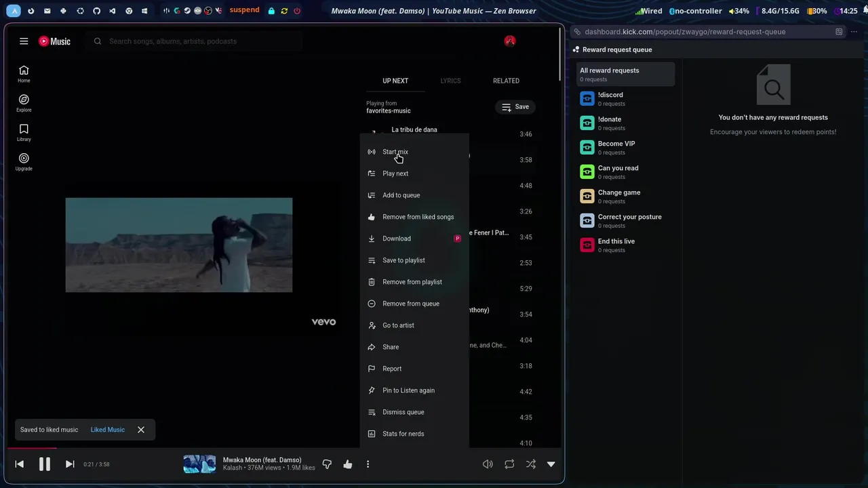The height and width of the screenshot is (488, 868).
Task: Toggle repeat mode
Action: click(509, 464)
